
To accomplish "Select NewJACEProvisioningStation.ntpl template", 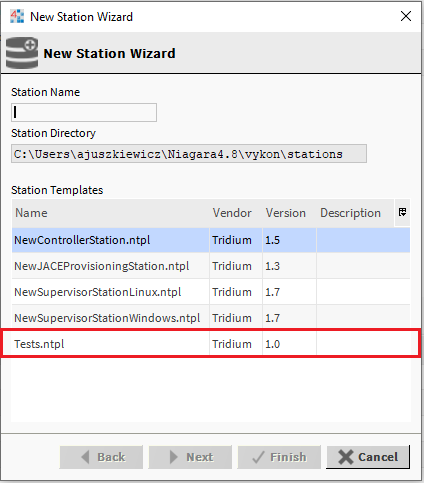I will point(211,266).
